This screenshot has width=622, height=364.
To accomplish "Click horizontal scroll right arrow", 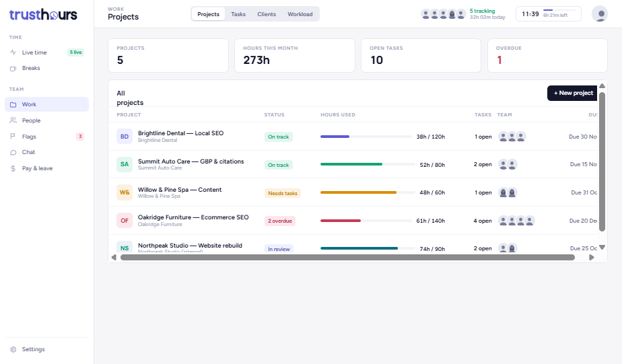I will tap(592, 258).
